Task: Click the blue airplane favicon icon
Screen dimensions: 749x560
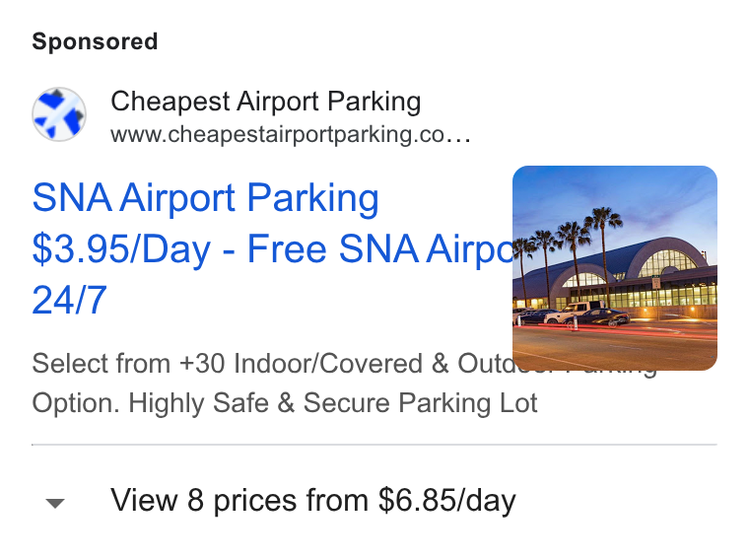Action: pos(59,114)
